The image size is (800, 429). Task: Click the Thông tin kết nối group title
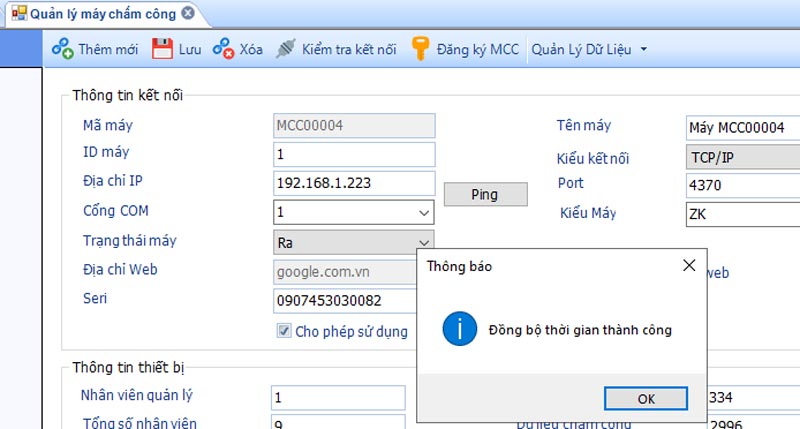pyautogui.click(x=128, y=95)
